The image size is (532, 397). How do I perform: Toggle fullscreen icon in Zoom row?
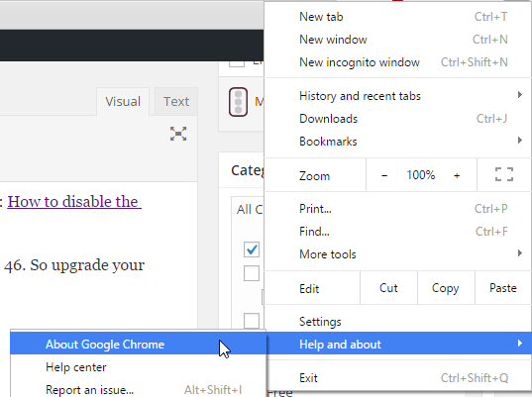pyautogui.click(x=504, y=174)
